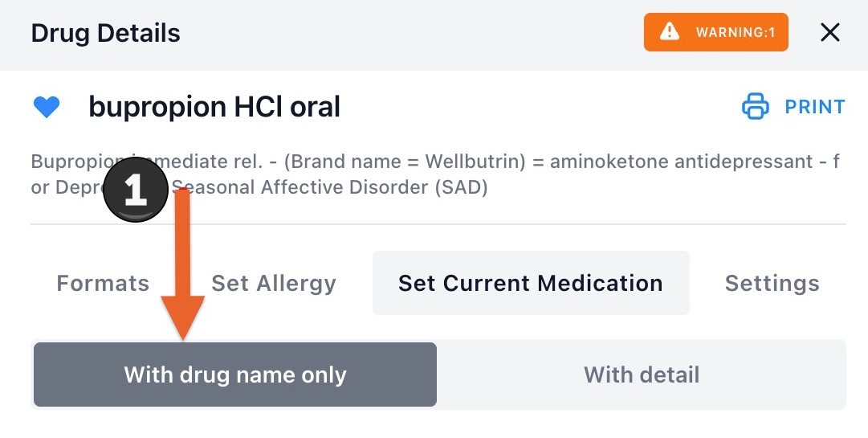This screenshot has width=868, height=438.
Task: Switch to the With detail option
Action: 642,375
